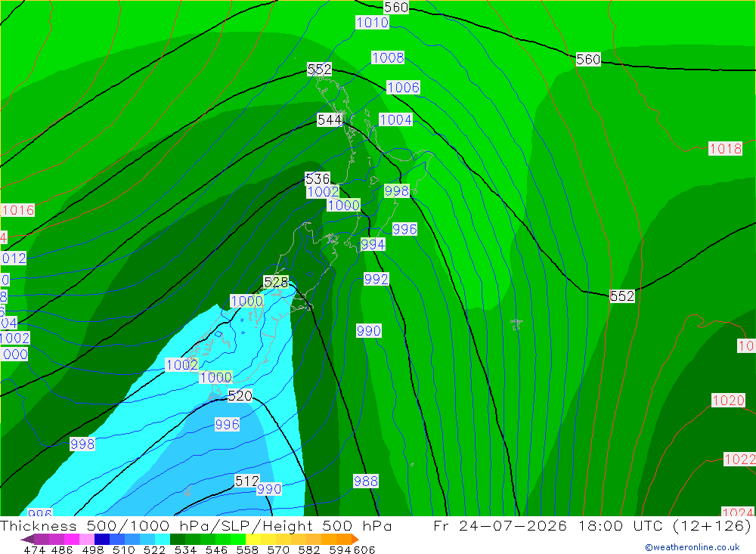Click the 988 isobar label
The image size is (756, 554).
pyautogui.click(x=365, y=481)
